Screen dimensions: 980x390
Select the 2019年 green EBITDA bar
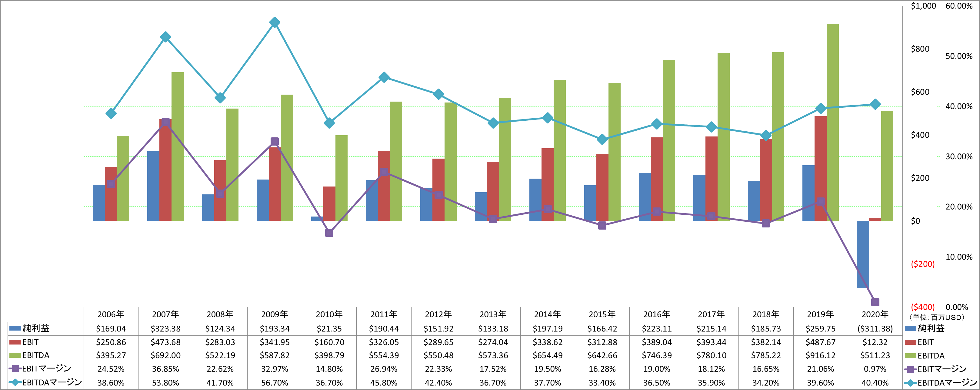point(833,122)
